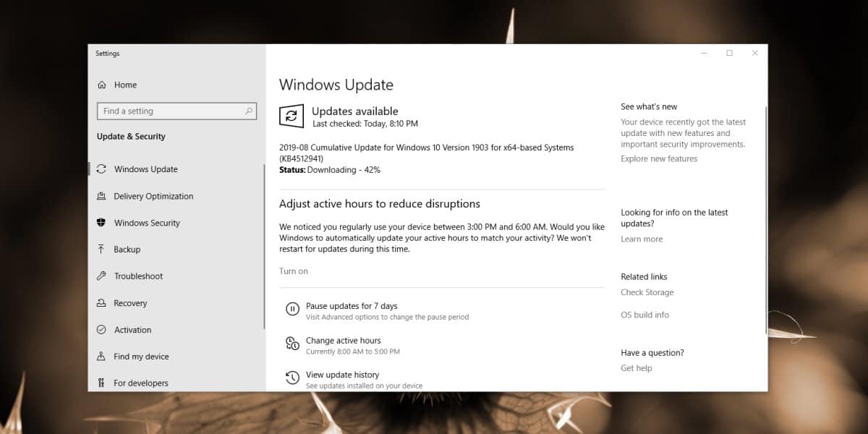Click the Windows Update sync arrows sidebar icon
Viewport: 868px width, 434px height.
[101, 169]
